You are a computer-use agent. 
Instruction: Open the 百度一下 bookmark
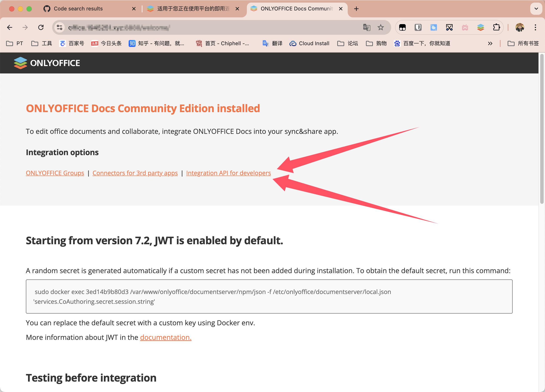(x=422, y=43)
